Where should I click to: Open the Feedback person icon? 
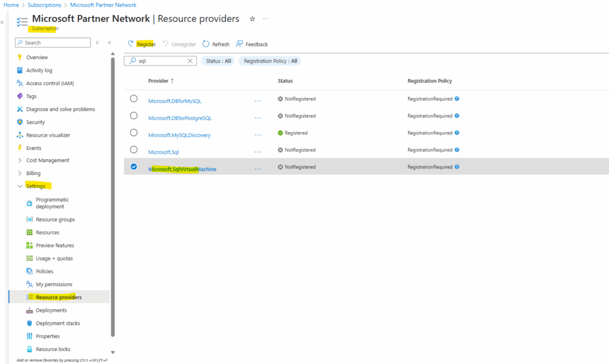[x=239, y=44]
